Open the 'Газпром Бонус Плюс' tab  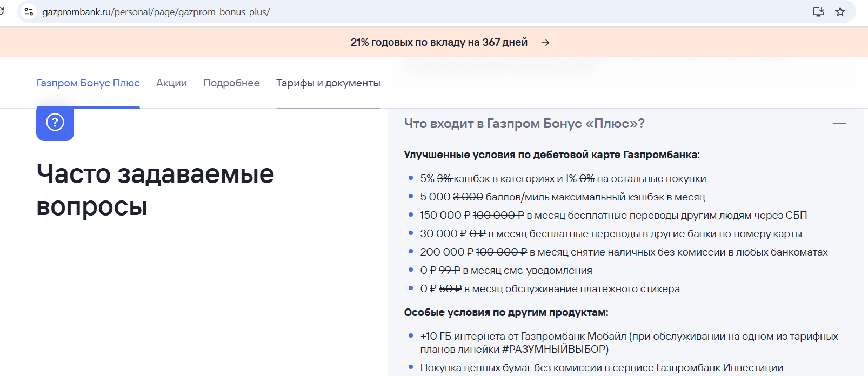(88, 83)
